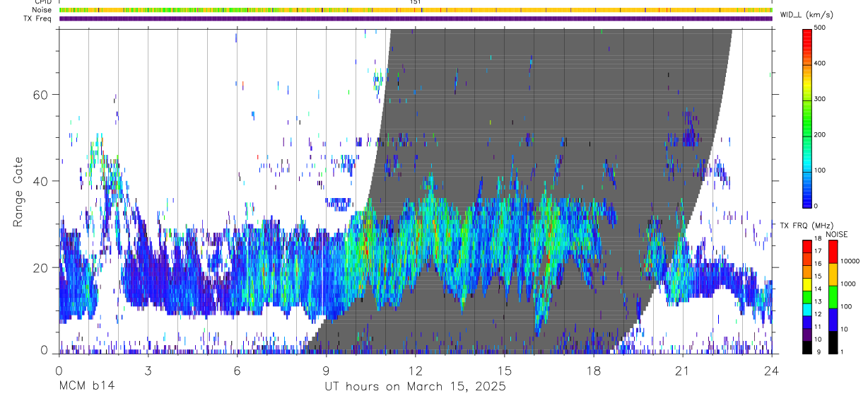The image size is (868, 401).
Task: Pick the green 13–14 MHz frequency swatch
Action: (807, 296)
